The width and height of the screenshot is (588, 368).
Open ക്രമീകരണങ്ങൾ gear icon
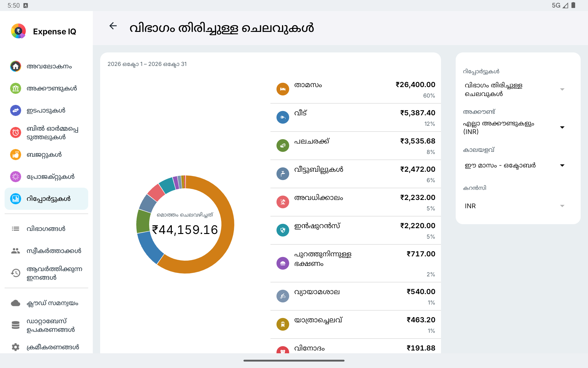(x=16, y=347)
